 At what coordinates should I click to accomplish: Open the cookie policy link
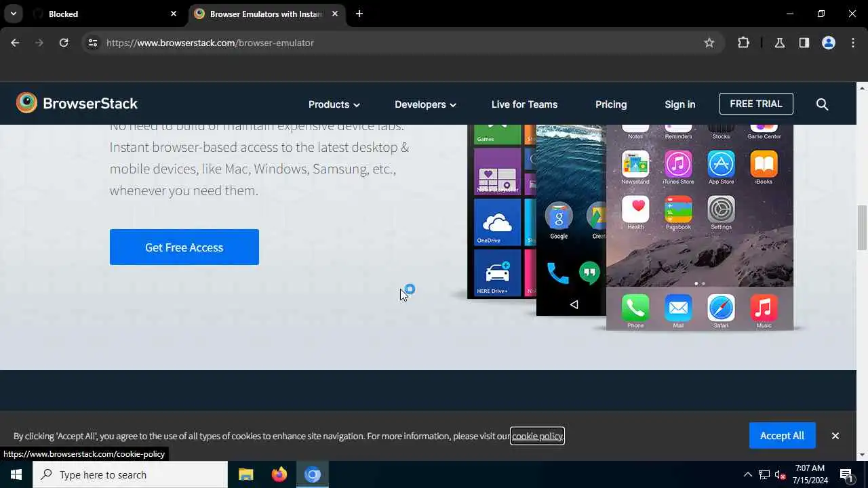coord(537,436)
